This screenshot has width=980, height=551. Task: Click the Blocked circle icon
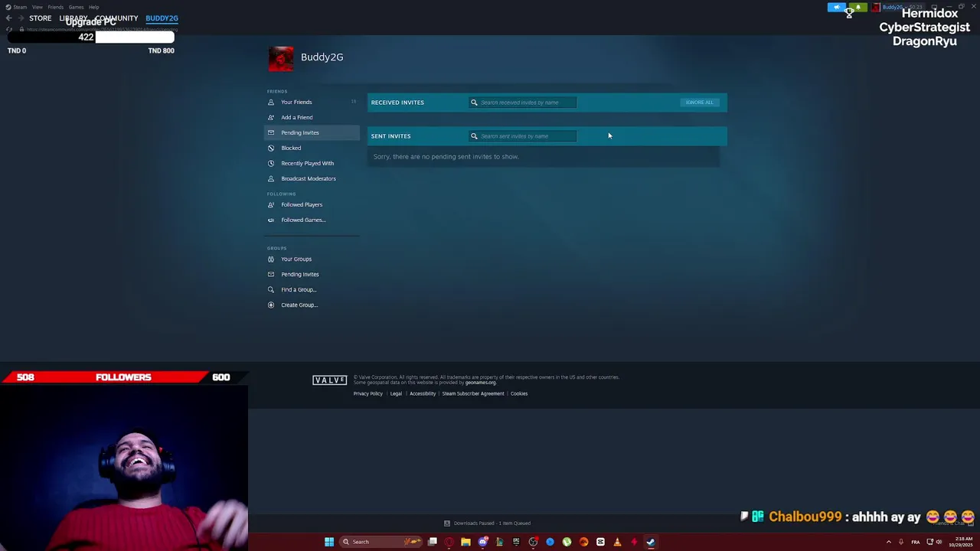[x=270, y=148]
